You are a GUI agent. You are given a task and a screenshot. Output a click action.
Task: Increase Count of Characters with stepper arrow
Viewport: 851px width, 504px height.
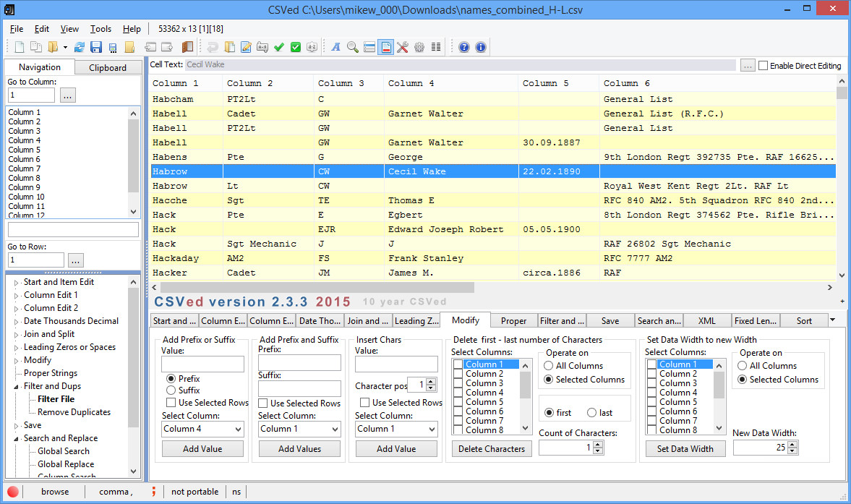tap(599, 444)
